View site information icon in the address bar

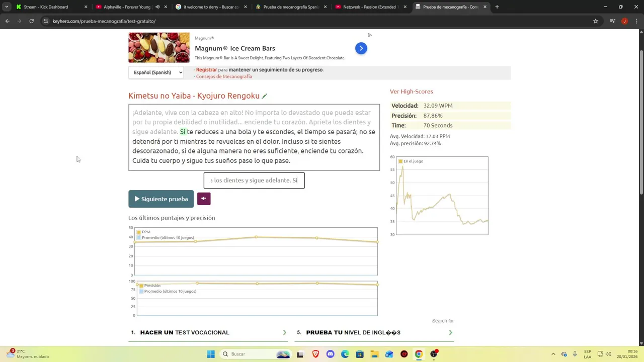(x=46, y=21)
